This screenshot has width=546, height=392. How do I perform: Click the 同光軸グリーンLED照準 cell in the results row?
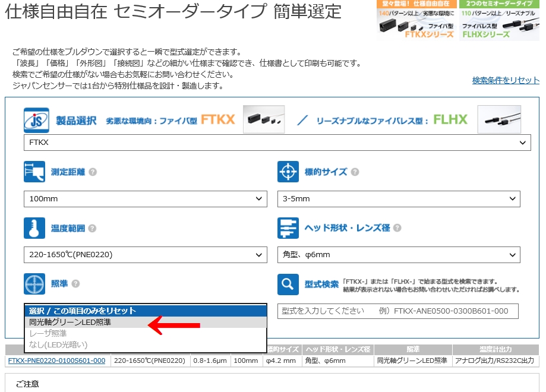[x=412, y=361]
